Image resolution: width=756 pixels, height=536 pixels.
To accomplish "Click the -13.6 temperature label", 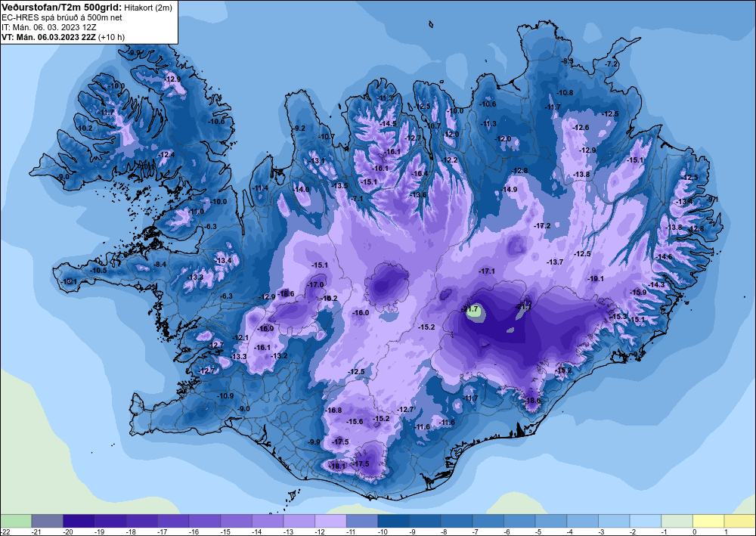I will (418, 195).
